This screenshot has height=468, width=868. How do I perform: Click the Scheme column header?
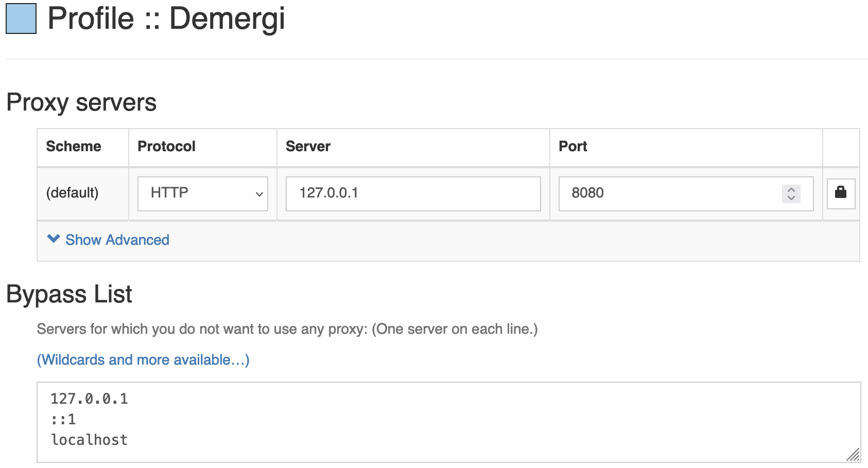[74, 147]
